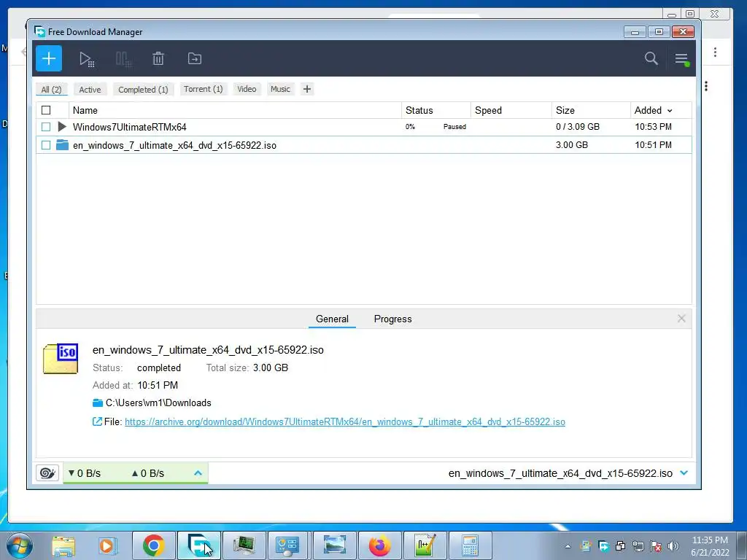Click the external link icon beside File

coord(97,421)
